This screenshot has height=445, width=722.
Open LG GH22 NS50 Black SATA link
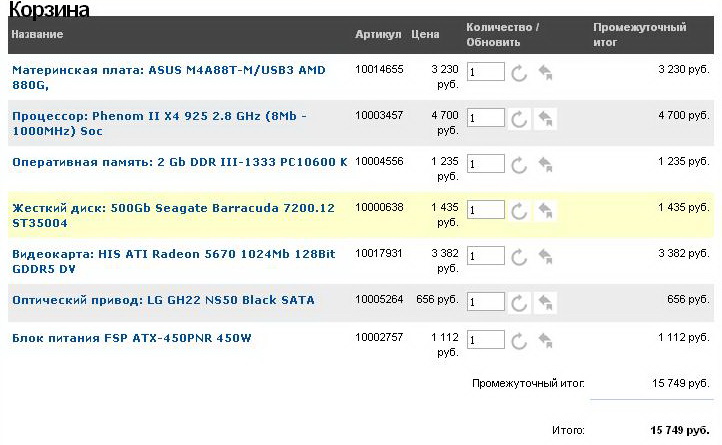coord(163,299)
